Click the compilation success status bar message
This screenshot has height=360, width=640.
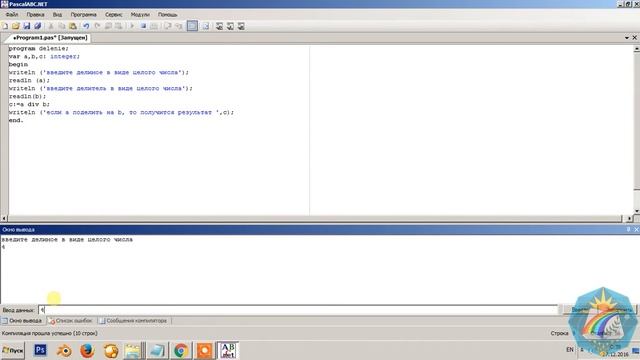pos(49,333)
